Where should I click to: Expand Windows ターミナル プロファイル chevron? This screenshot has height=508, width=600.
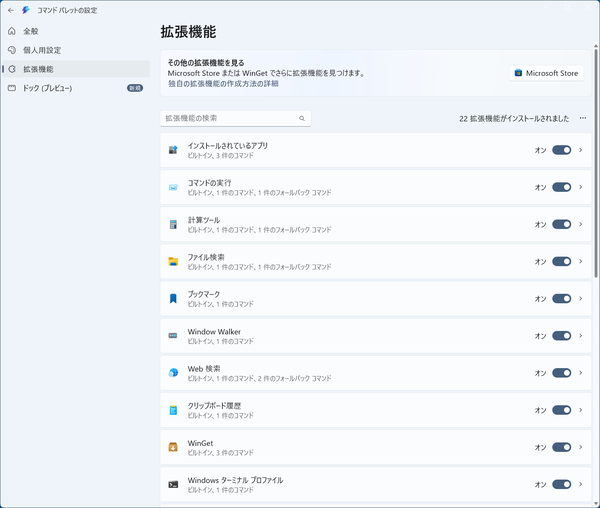coord(581,484)
